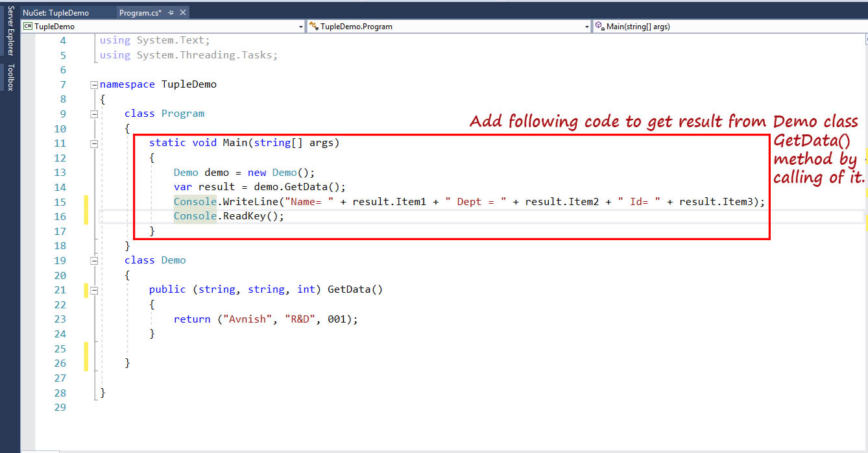Collapse the namespace TupleDemo block
The width and height of the screenshot is (868, 453).
click(95, 84)
